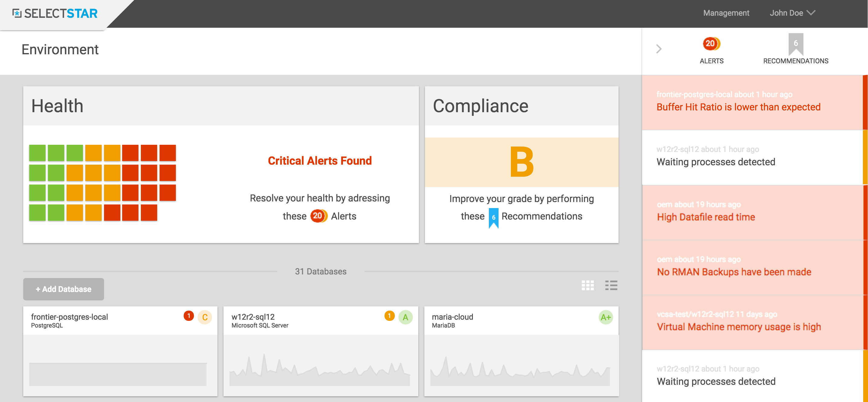Click the blue 6 recommendations bookmark icon
This screenshot has width=868, height=402.
click(493, 218)
